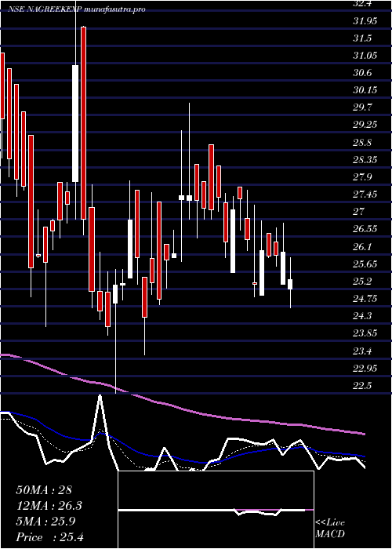
Task: Click the MACD inset panel
Action: point(216,510)
